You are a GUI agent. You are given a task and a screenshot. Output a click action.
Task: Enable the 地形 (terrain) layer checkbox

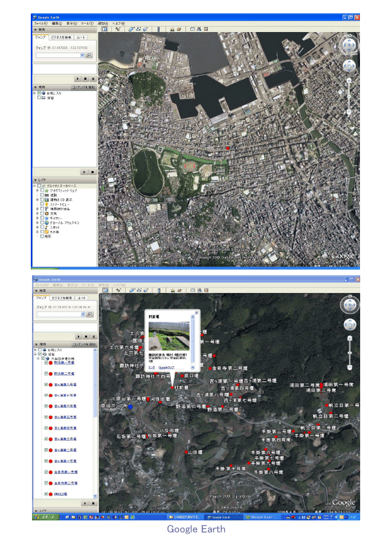tap(42, 236)
